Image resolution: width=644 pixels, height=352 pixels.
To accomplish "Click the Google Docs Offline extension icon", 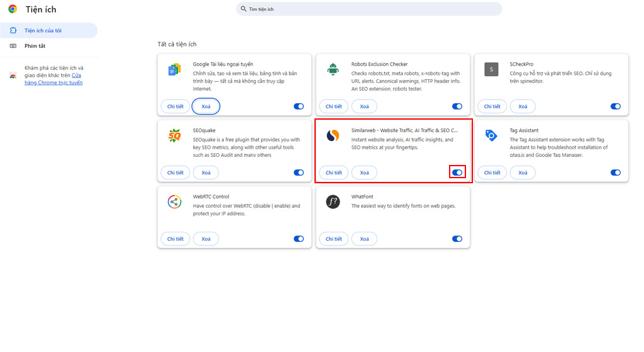I will pos(175,69).
